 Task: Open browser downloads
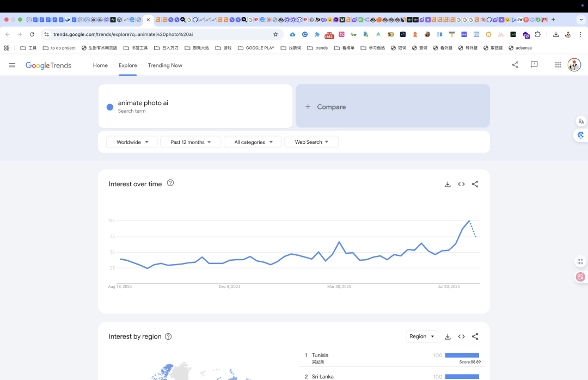[x=556, y=34]
